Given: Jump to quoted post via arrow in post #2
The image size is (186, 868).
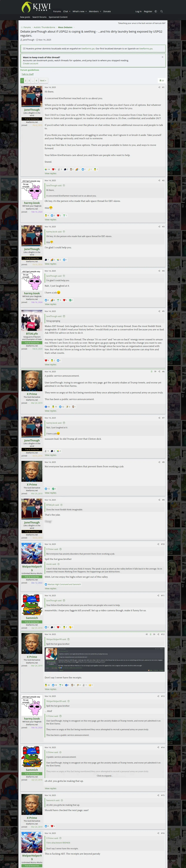Looking at the screenshot, I should (64, 185).
